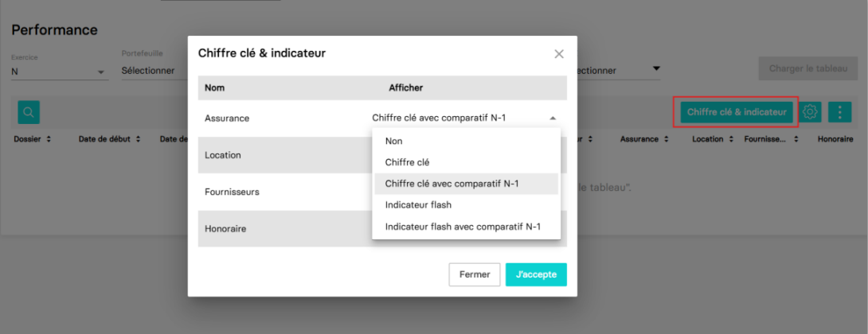Click the teal search magnifier icon
Viewport: 868px width, 334px height.
29,112
